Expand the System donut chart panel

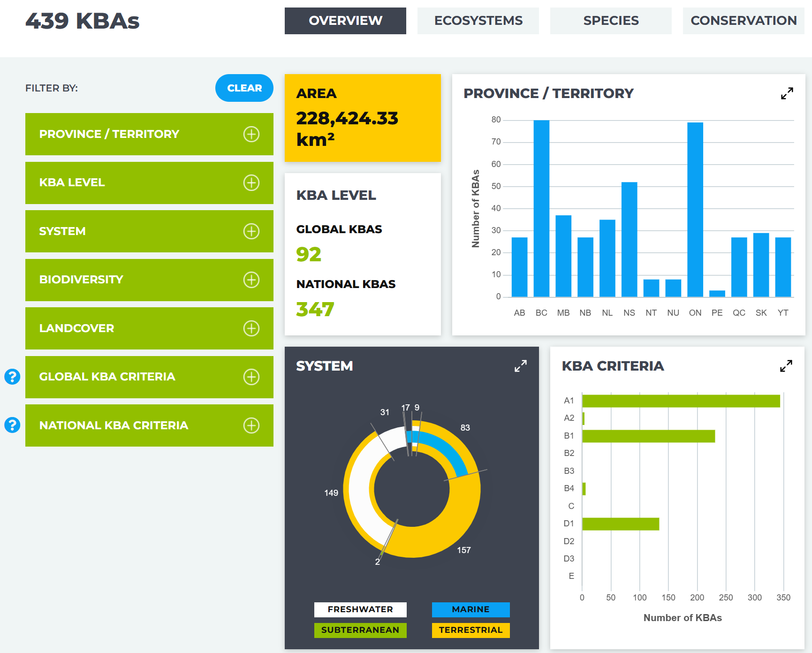520,366
